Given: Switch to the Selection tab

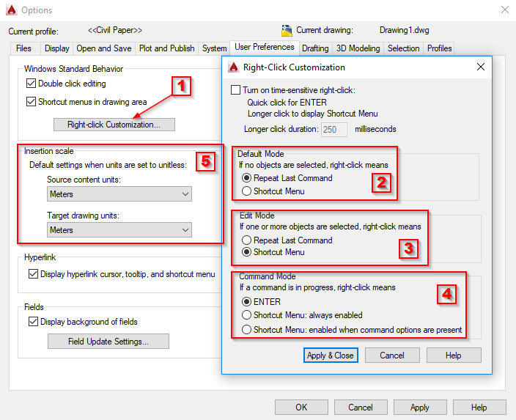Looking at the screenshot, I should pyautogui.click(x=403, y=48).
